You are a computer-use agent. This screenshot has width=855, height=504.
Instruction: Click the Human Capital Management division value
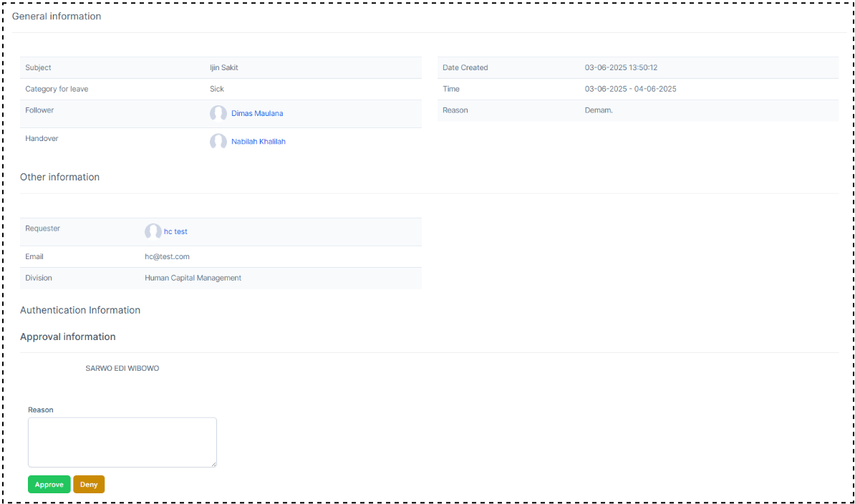pos(193,278)
